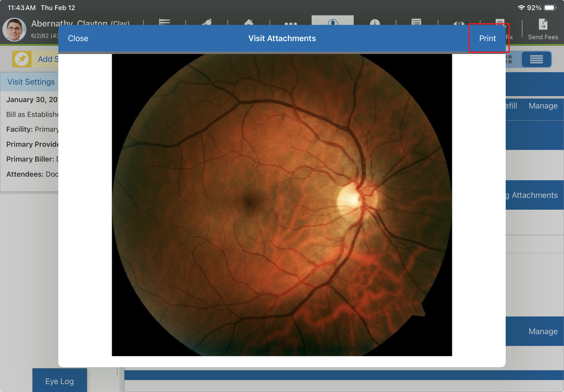Close the Visit Attachments dialog
Image resolution: width=564 pixels, height=392 pixels.
tap(78, 38)
